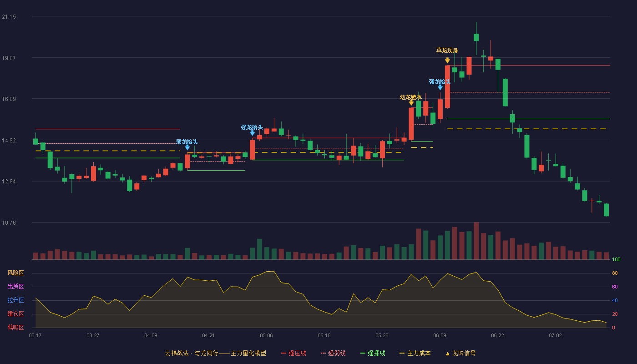The height and width of the screenshot is (364, 637).
Task: Select the 出货区 zone label
Action: (x=15, y=287)
